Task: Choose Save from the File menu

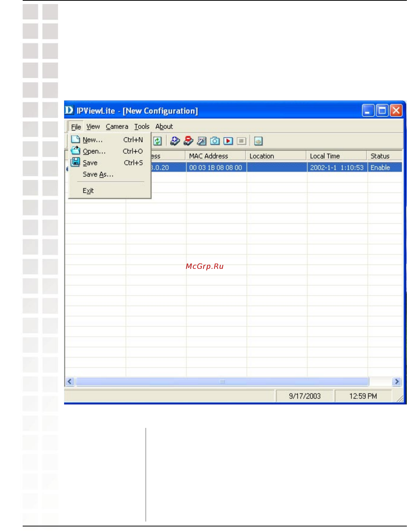Action: [x=110, y=163]
